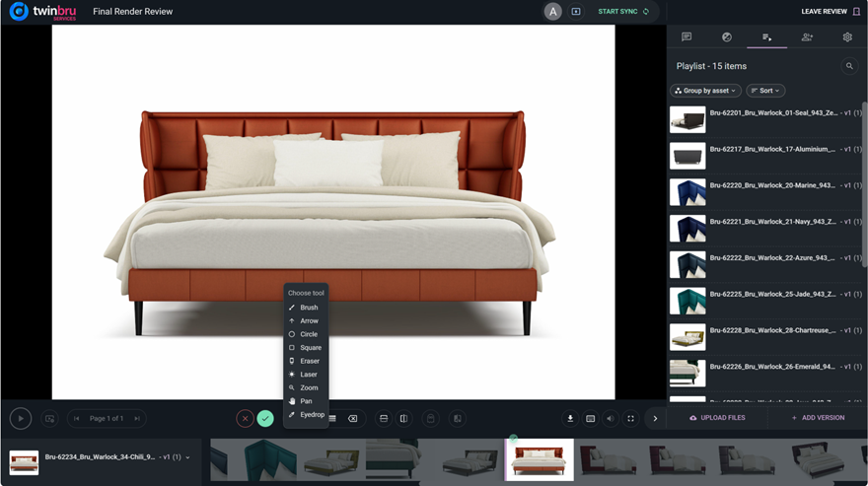
Task: Click the frame capture icon beside play button
Action: [50, 418]
